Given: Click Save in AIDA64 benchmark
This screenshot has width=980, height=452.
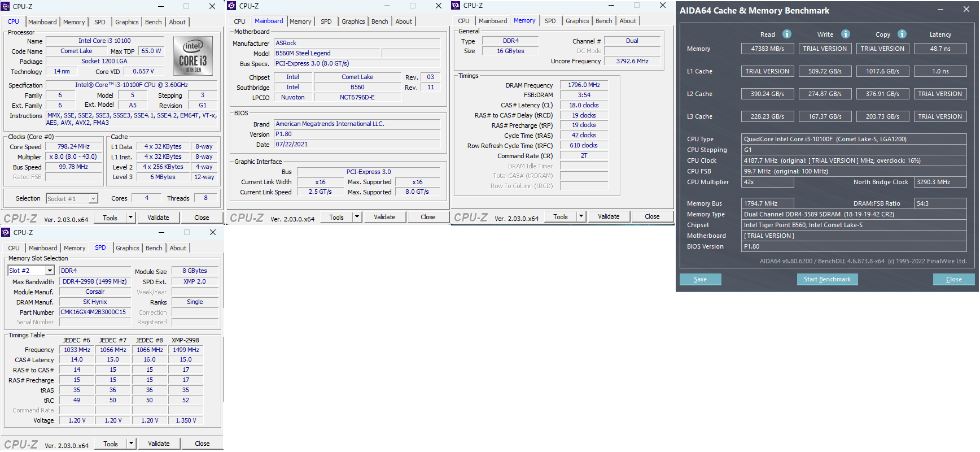Looking at the screenshot, I should tap(701, 279).
